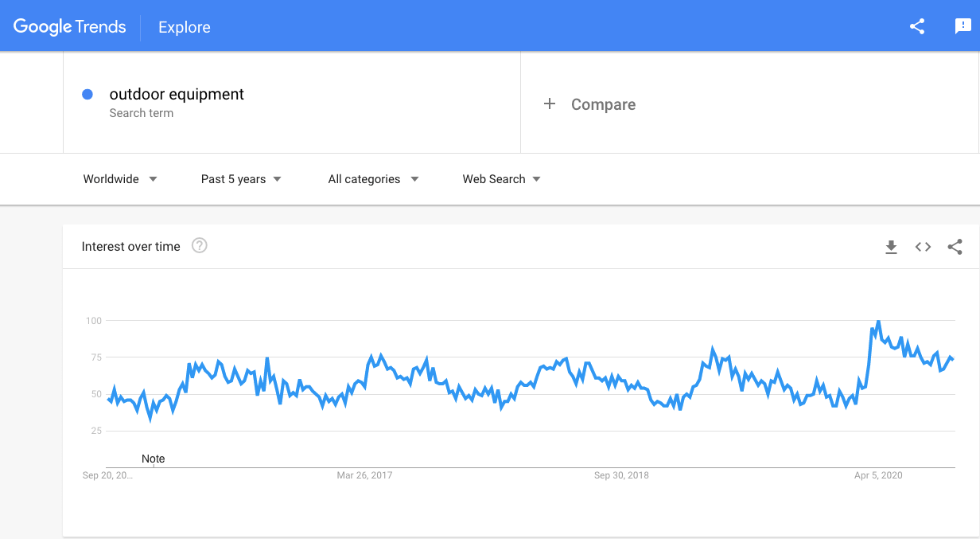The height and width of the screenshot is (539, 980).
Task: Click the share icon in the header bar
Action: [917, 26]
